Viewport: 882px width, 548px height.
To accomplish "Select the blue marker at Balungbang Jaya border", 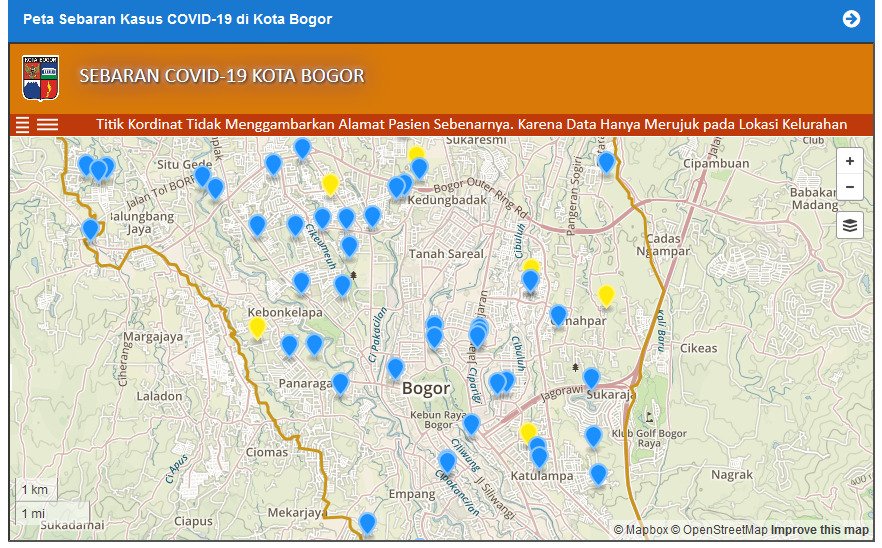I will [x=90, y=229].
